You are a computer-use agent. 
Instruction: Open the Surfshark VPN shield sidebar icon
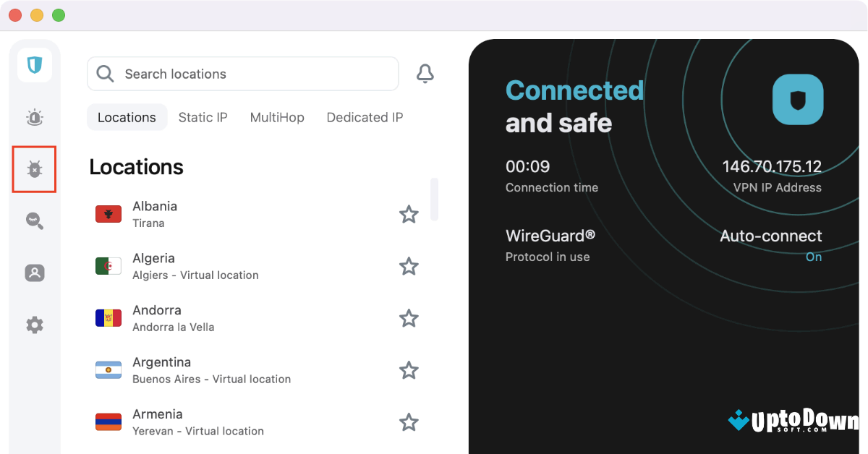pos(35,65)
